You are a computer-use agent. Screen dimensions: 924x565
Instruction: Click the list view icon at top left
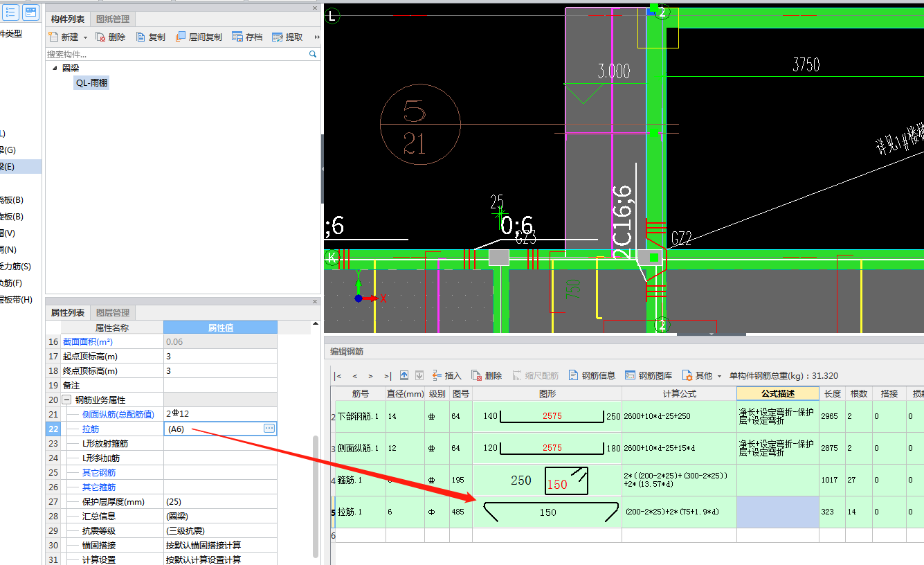click(x=11, y=12)
